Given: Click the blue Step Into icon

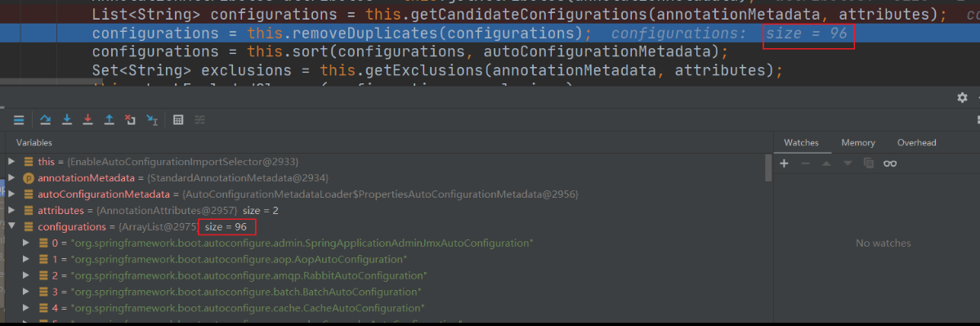Looking at the screenshot, I should [67, 119].
